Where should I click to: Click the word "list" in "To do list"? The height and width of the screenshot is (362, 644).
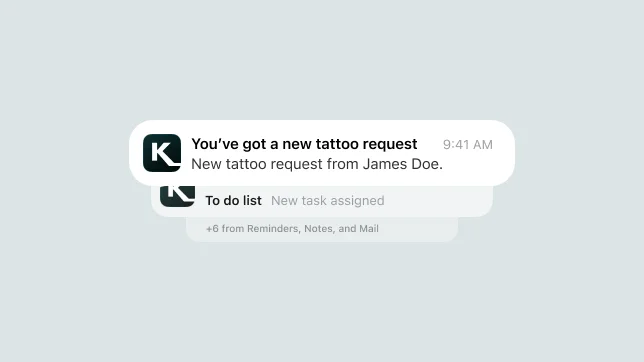point(252,201)
